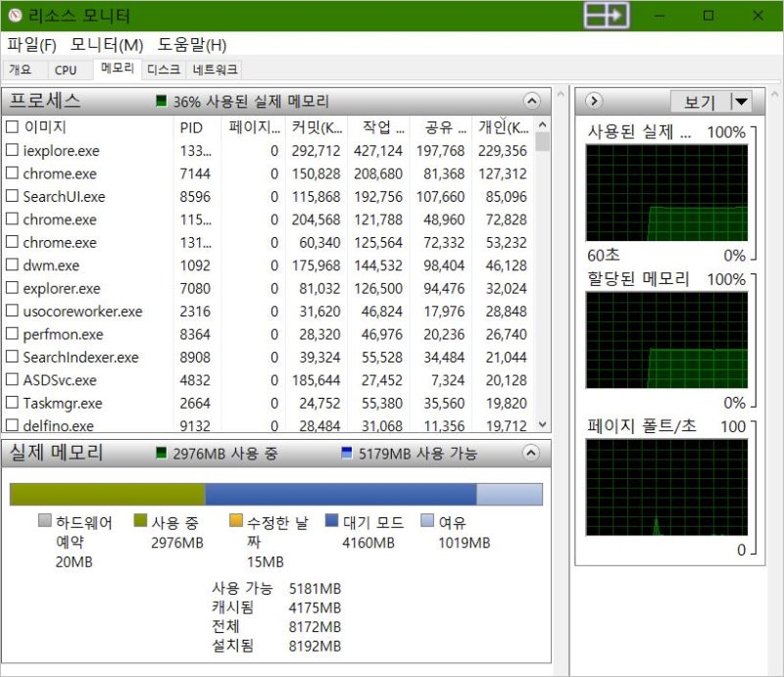
Task: Check the chrome.exe PID 7144 checkbox
Action: [12, 173]
